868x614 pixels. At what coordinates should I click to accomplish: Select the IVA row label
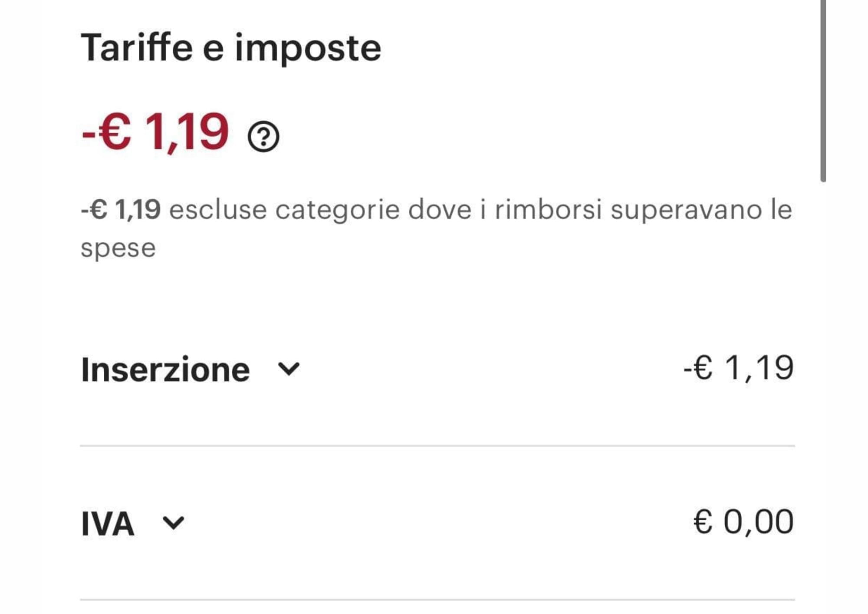[108, 524]
